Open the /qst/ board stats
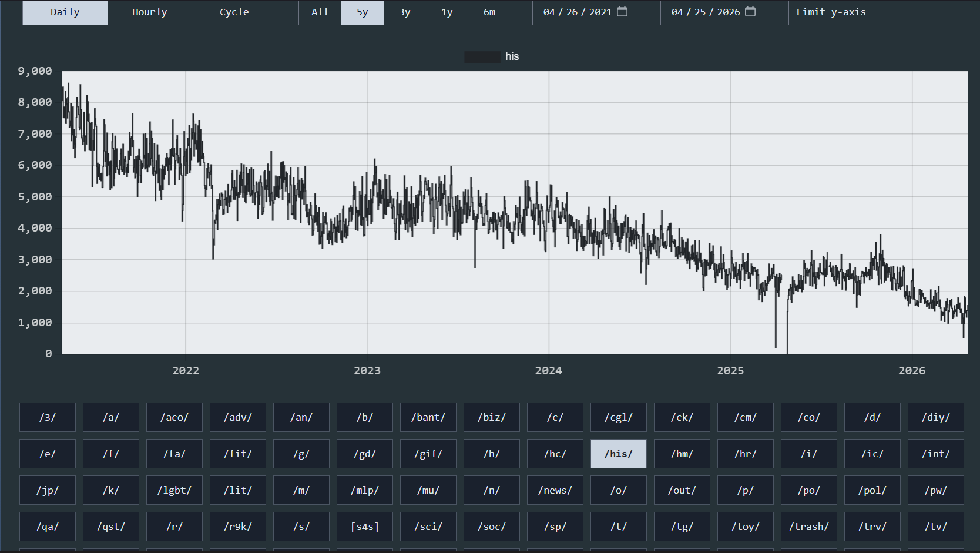 point(111,527)
